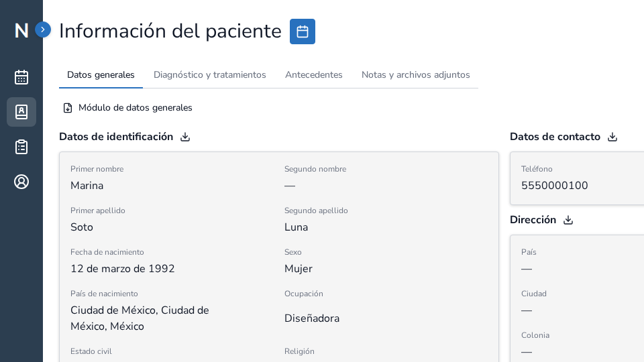Screen dimensions: 644x362
Task: Select the first name value Marina
Action: [87, 186]
